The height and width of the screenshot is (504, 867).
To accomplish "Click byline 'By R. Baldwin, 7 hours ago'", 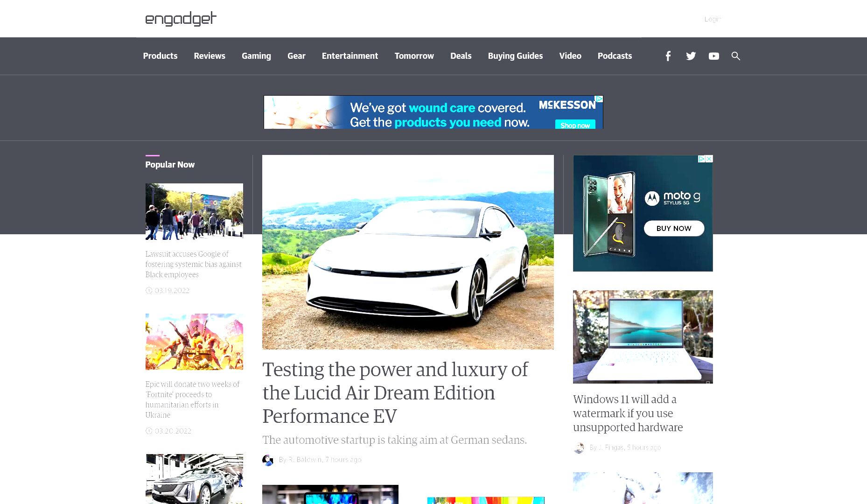I will [x=320, y=460].
